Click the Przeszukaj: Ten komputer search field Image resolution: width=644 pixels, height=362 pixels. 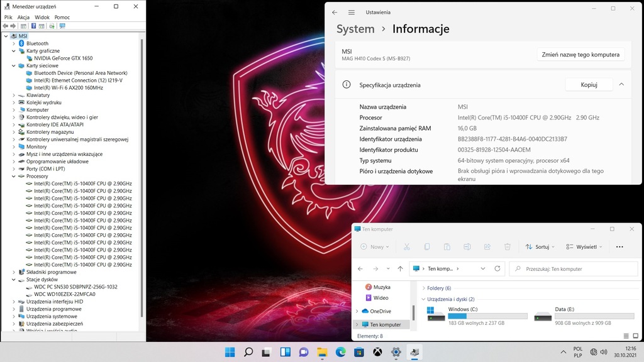point(574,269)
